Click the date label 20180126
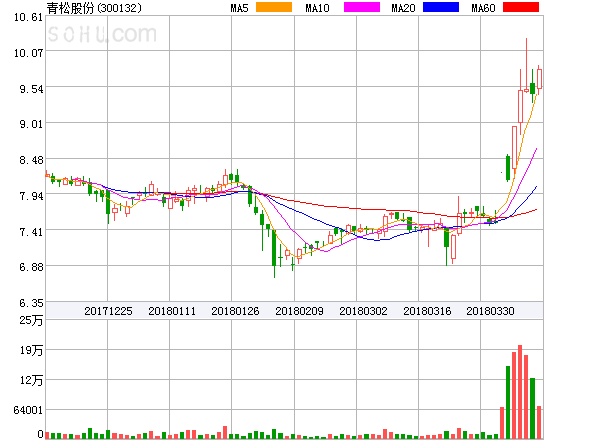This screenshot has height=440, width=600. point(235,311)
